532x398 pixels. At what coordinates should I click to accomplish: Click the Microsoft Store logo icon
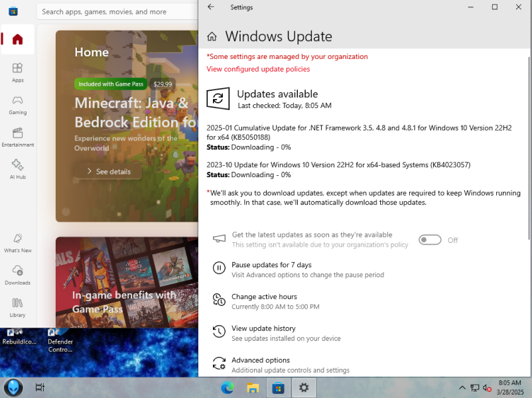tap(13, 11)
